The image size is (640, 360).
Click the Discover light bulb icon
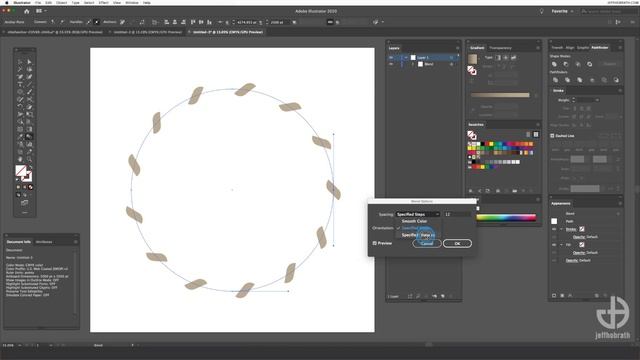[542, 11]
